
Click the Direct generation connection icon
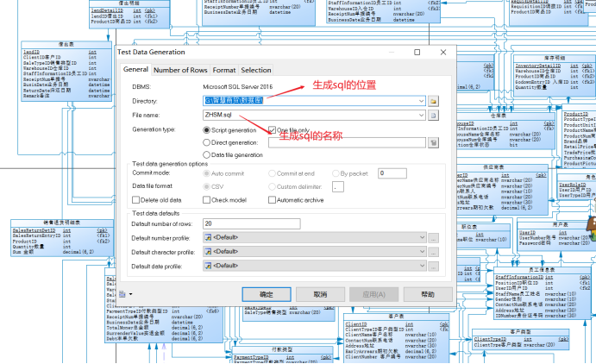(x=433, y=143)
